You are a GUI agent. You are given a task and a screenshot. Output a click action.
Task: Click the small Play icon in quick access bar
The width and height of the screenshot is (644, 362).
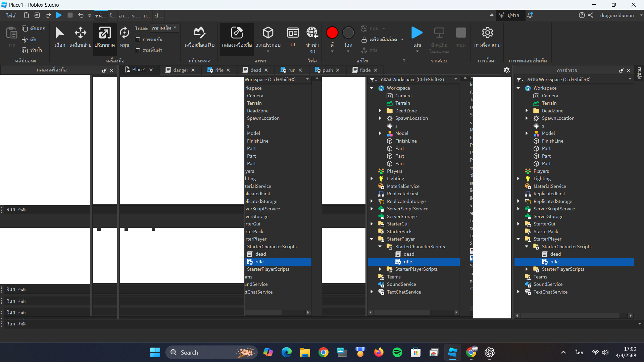coord(59,15)
